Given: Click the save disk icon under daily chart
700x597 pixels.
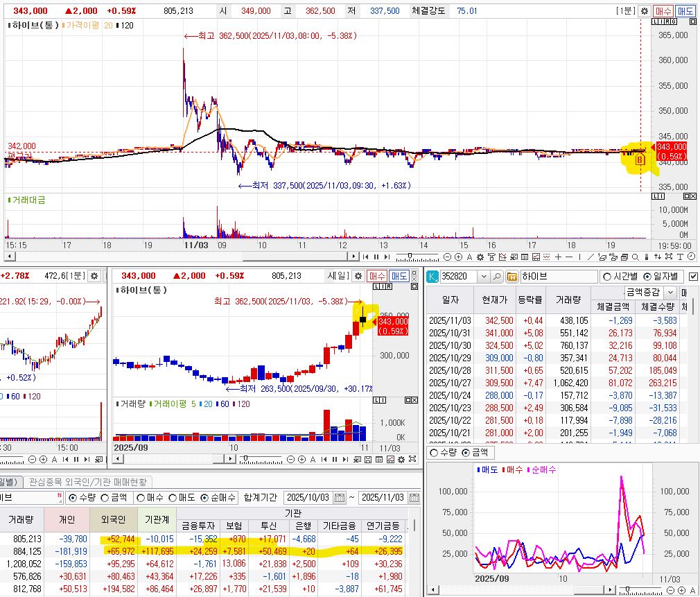Looking at the screenshot, I should click(x=368, y=459).
